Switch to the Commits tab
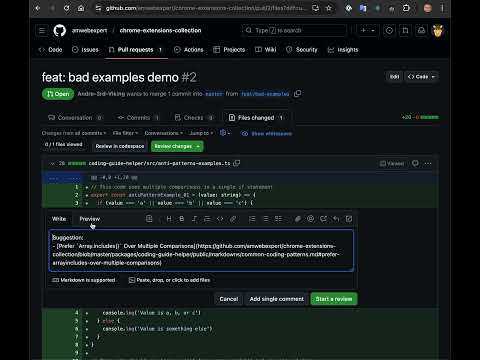Screen dimensions: 480x360 point(138,118)
